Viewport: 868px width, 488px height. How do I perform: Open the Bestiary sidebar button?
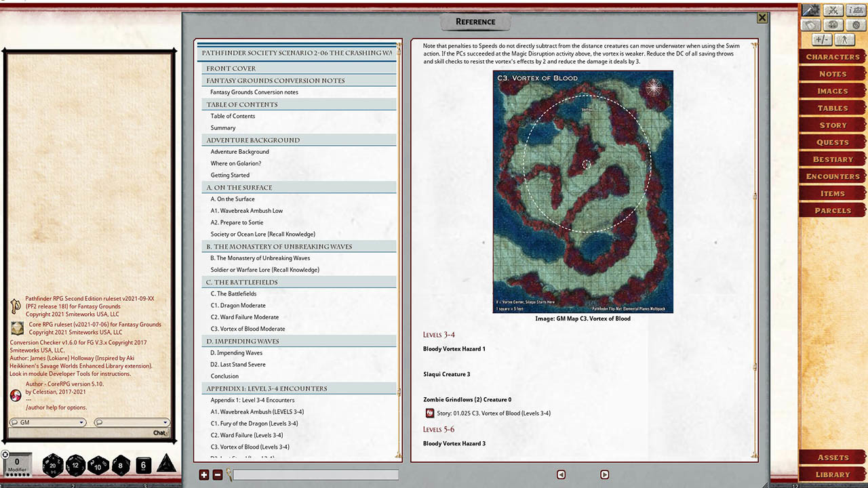click(x=832, y=159)
